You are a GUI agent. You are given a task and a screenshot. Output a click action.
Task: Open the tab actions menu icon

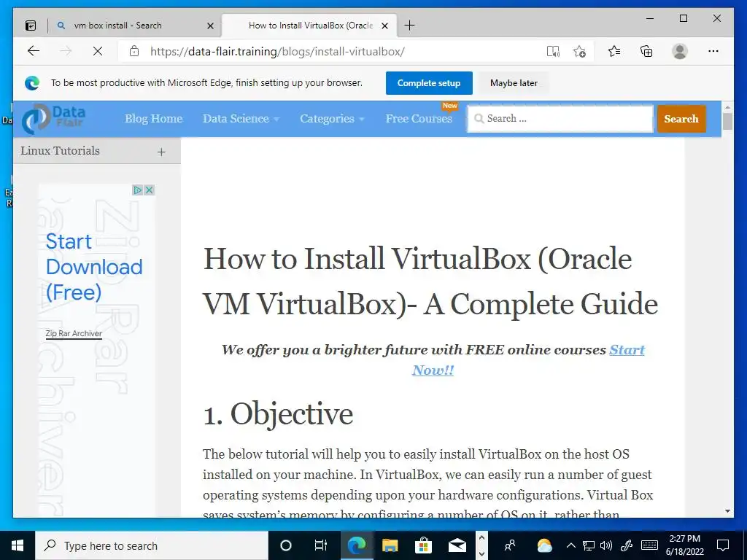[31, 26]
